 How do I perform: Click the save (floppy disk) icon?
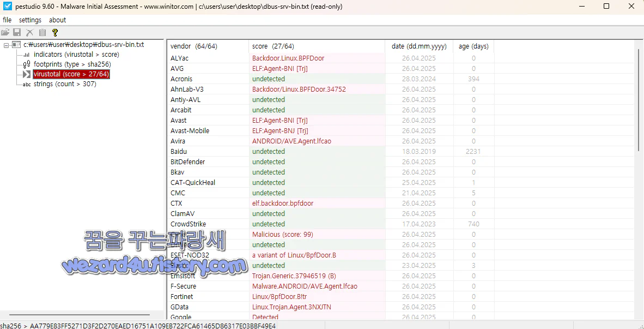tap(16, 32)
